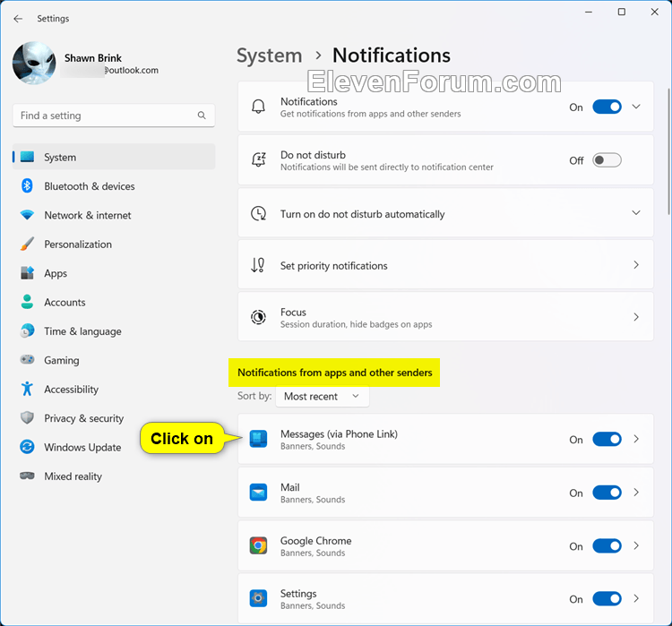Click the priority notifications icon

pos(257,265)
